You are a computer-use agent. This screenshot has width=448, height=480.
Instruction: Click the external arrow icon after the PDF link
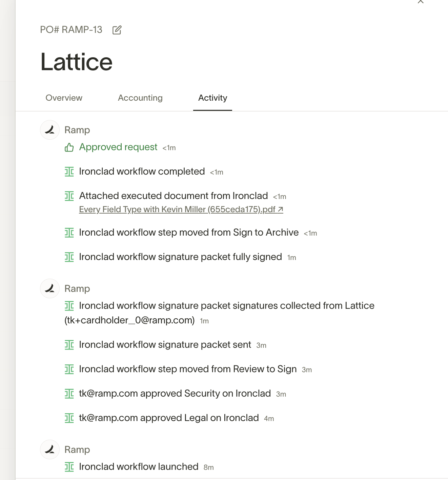(280, 209)
